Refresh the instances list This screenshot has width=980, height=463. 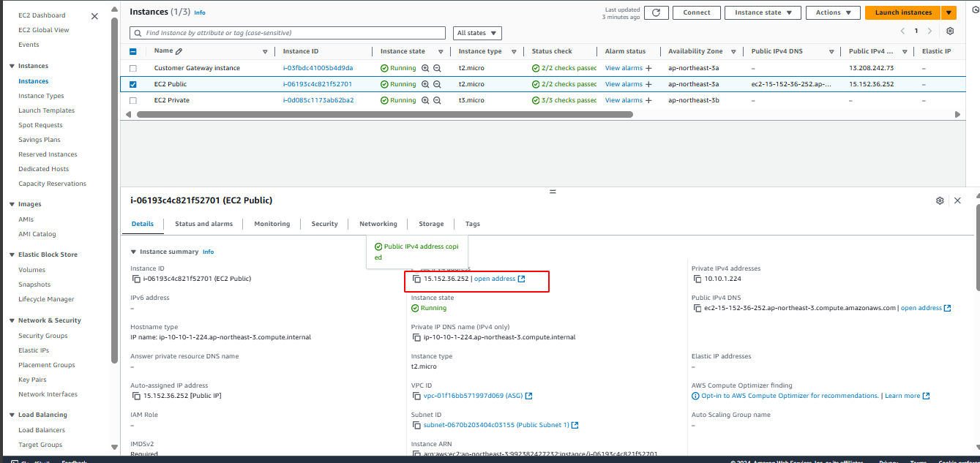(656, 12)
